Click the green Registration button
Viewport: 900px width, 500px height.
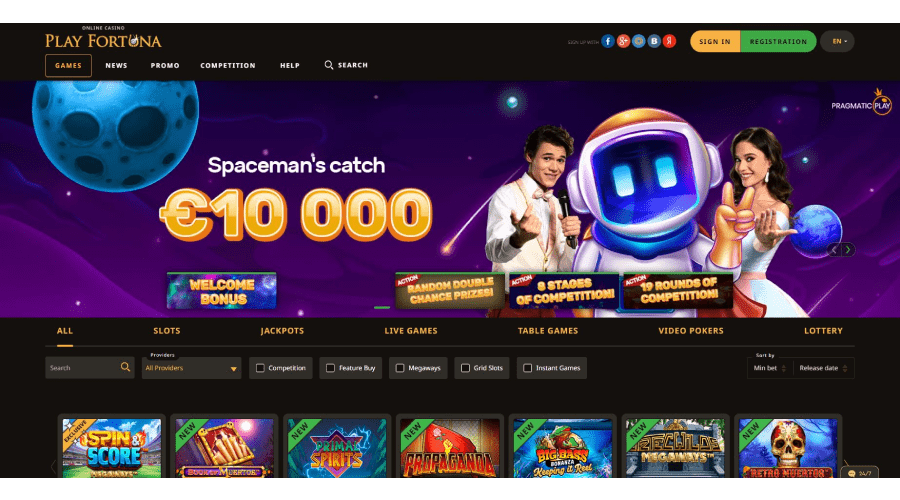click(x=778, y=41)
